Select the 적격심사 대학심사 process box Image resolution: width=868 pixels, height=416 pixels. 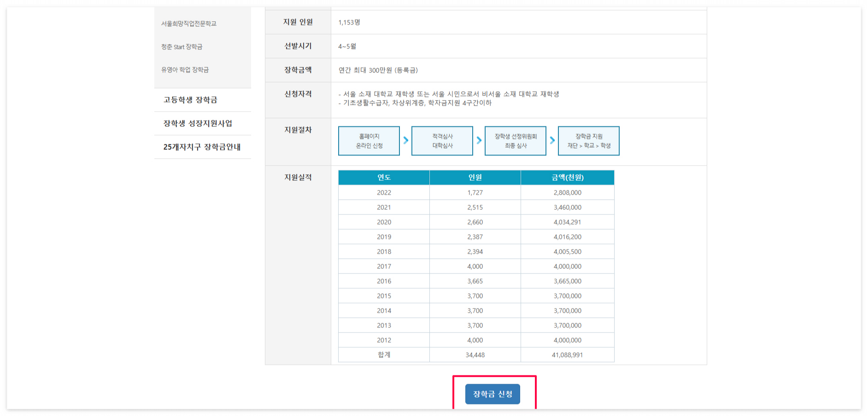442,141
